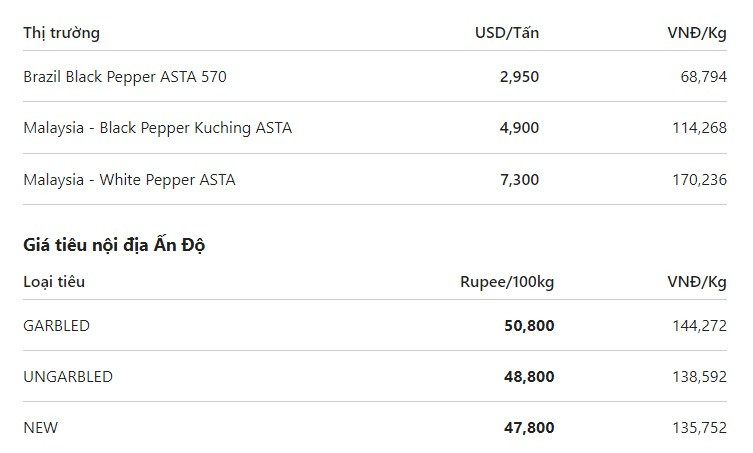The height and width of the screenshot is (453, 753).
Task: Click the 68,794 VNĐ value
Action: point(704,77)
